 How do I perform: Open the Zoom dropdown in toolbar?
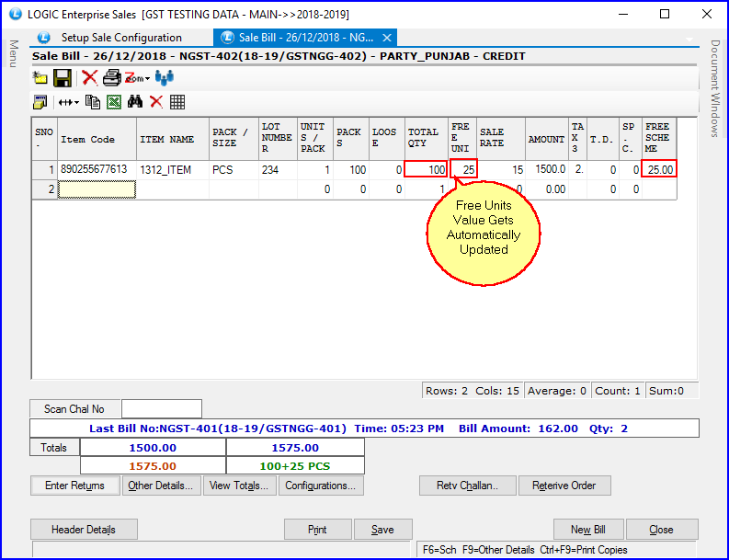tap(137, 78)
